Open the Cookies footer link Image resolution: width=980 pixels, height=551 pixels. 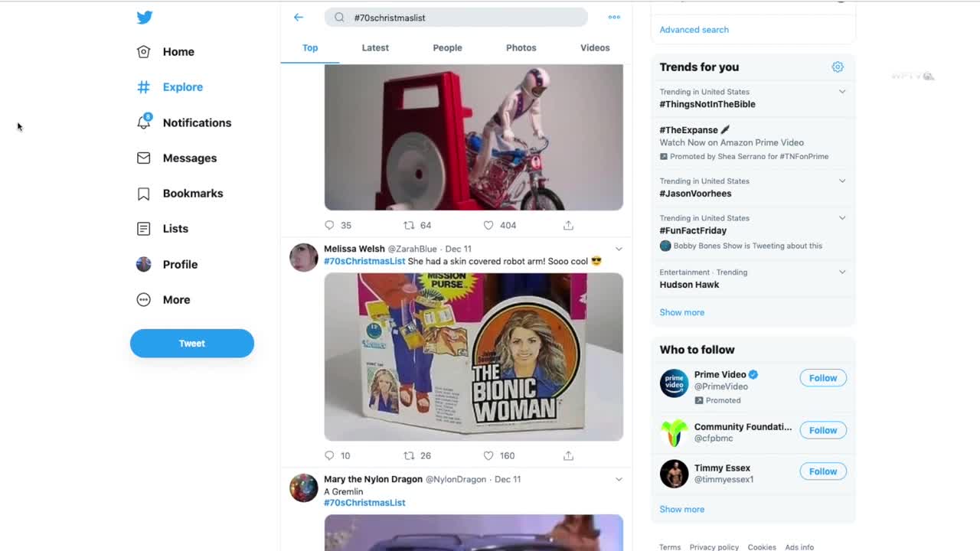[762, 547]
